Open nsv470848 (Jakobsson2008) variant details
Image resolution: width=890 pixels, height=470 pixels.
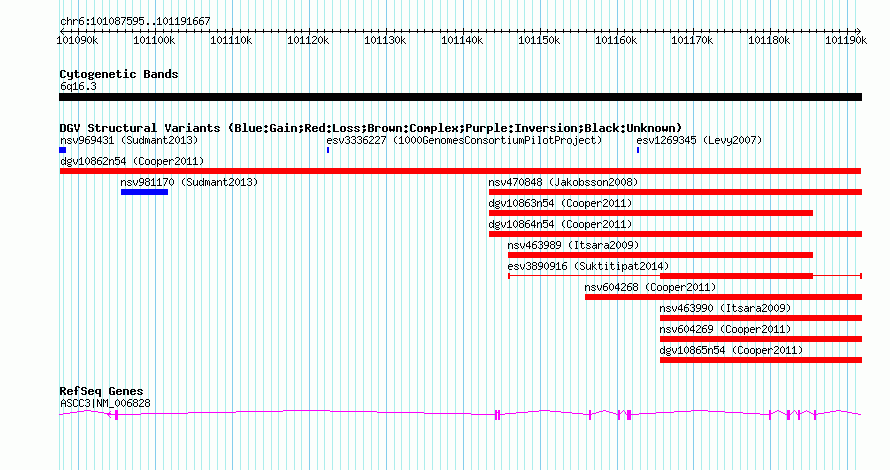(563, 182)
